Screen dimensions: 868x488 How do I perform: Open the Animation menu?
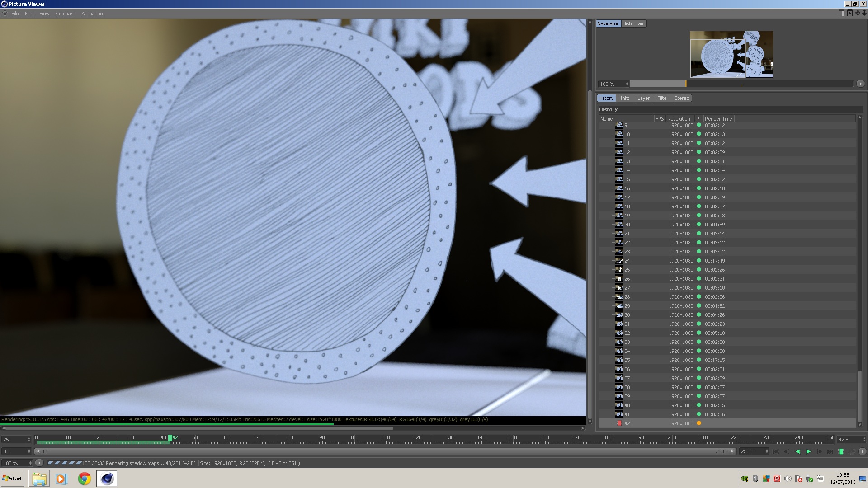click(92, 14)
